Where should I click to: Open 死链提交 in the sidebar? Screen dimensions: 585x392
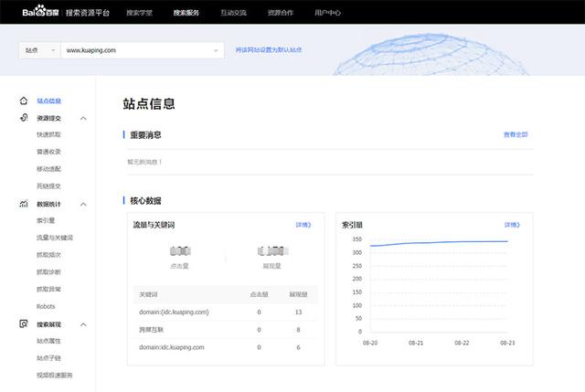pos(48,185)
